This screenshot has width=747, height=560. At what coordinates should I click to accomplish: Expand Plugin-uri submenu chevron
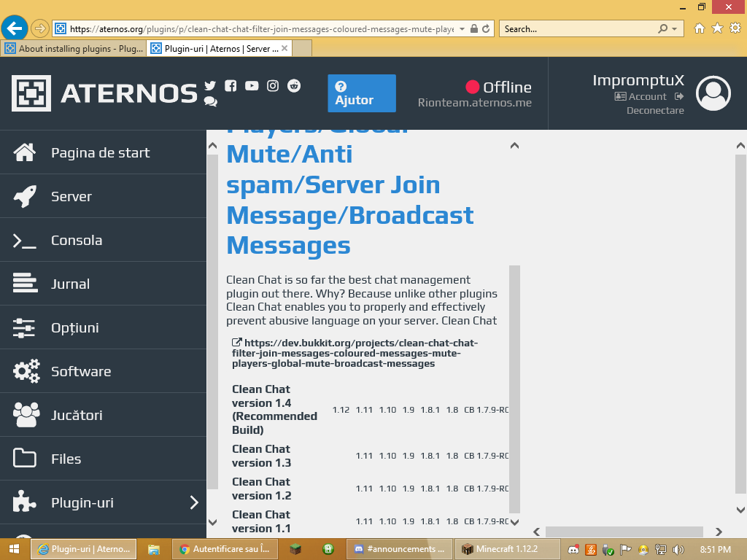point(194,502)
